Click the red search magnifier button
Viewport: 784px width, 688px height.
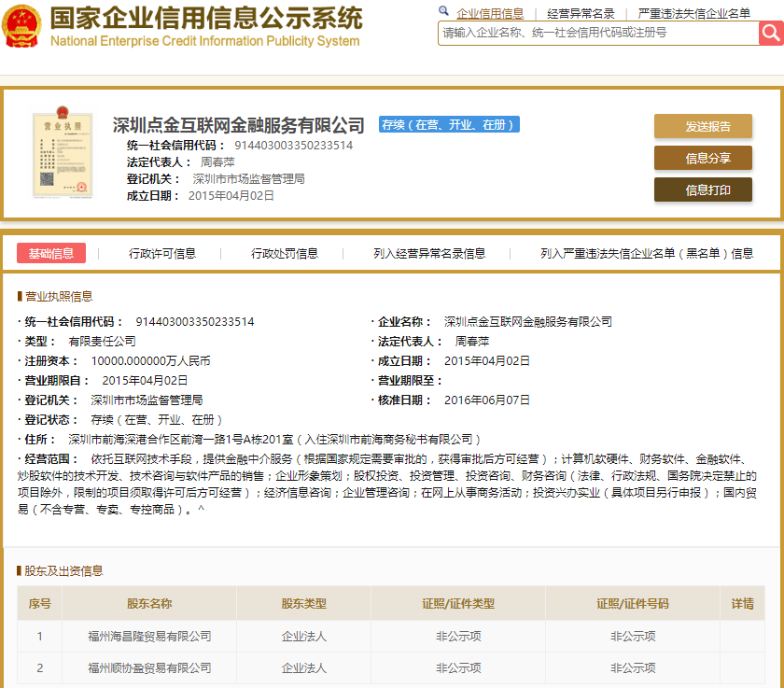click(771, 33)
